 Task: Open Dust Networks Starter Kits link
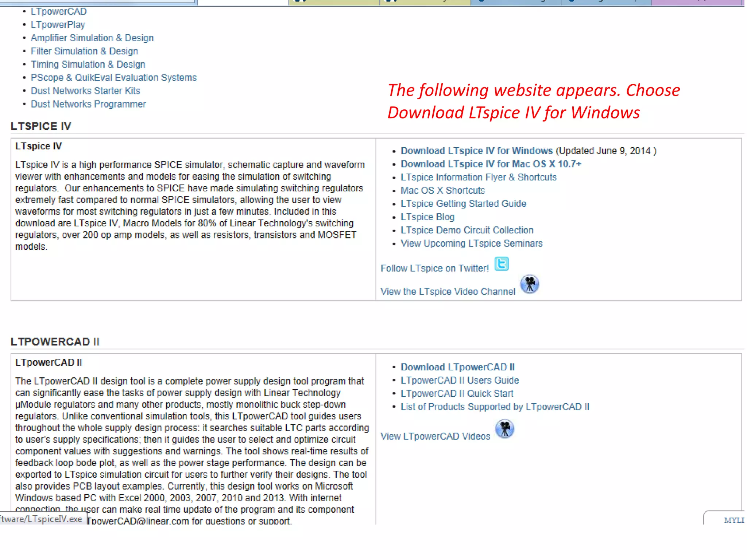85,91
